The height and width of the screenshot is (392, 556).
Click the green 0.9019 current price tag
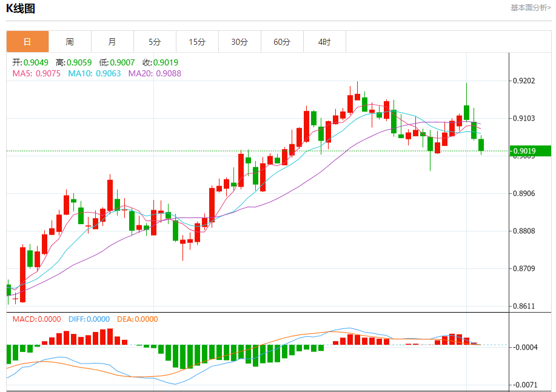tap(530, 151)
